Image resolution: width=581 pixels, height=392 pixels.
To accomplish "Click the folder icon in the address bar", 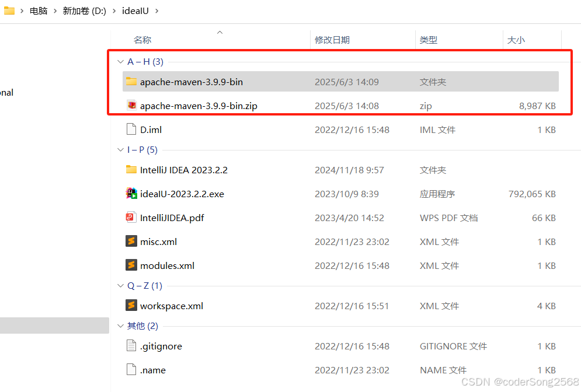I will click(x=9, y=10).
